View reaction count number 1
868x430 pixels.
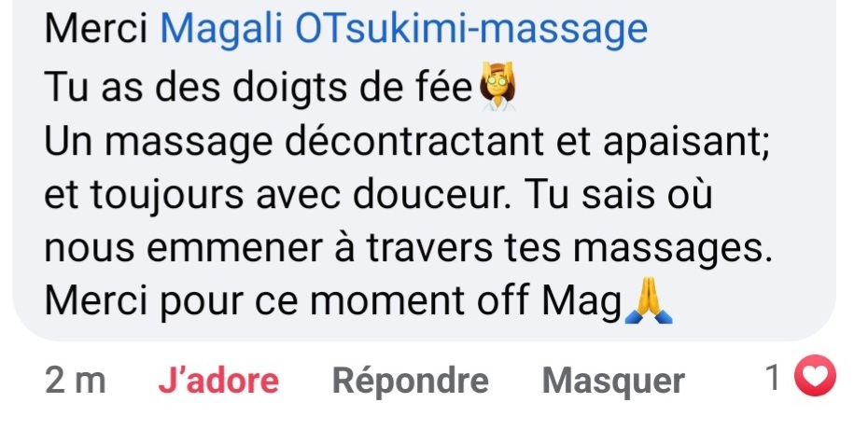pyautogui.click(x=774, y=378)
